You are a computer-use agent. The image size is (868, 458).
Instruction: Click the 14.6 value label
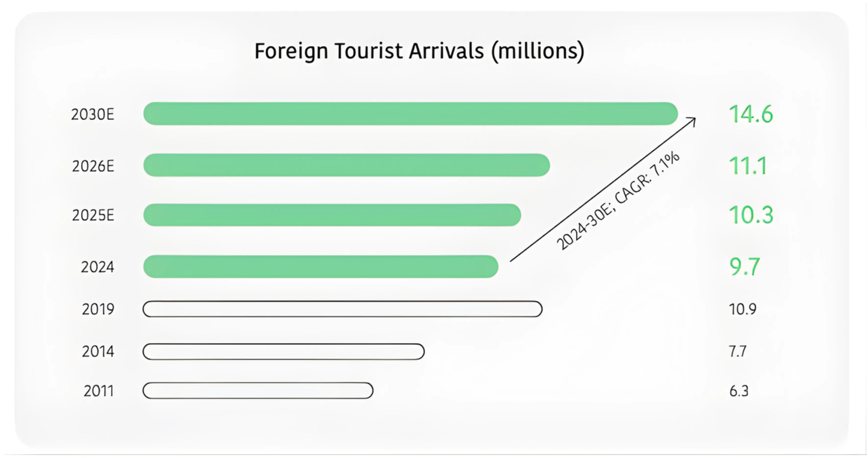[x=751, y=114]
